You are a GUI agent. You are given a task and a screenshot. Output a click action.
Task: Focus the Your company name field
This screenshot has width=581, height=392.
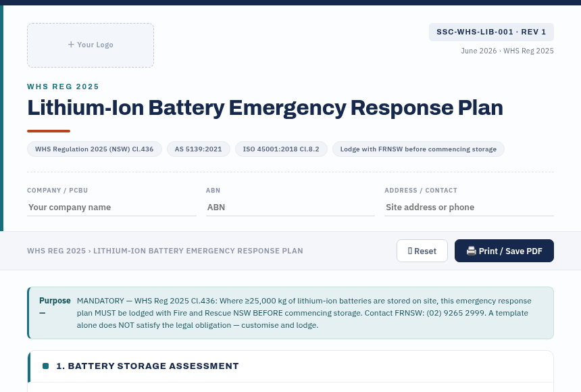tap(111, 207)
